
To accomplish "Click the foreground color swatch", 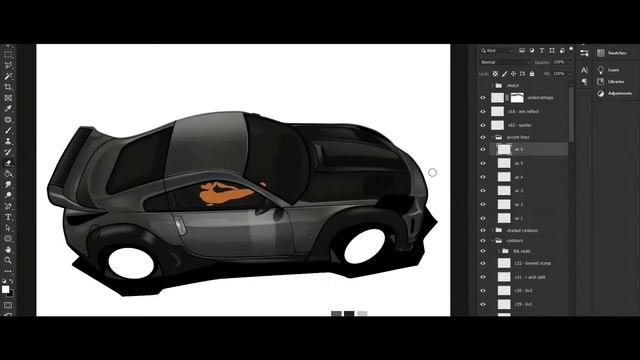I will click(x=5, y=289).
